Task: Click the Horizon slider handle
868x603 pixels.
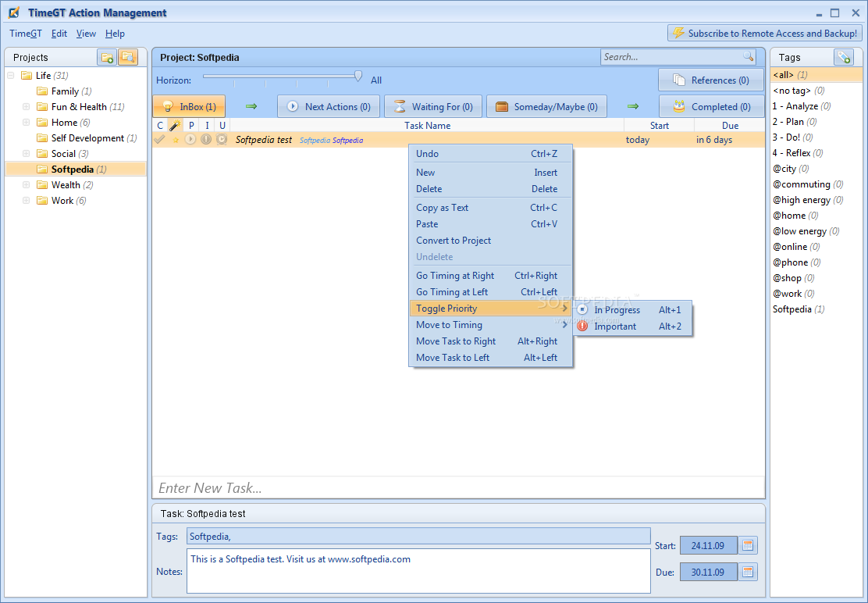Action: 358,77
